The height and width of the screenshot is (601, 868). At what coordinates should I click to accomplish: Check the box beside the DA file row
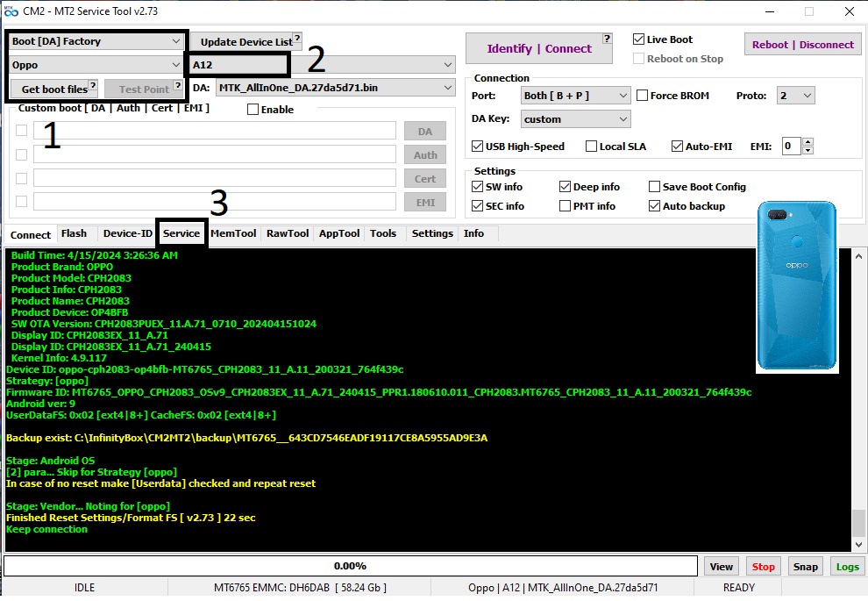22,131
